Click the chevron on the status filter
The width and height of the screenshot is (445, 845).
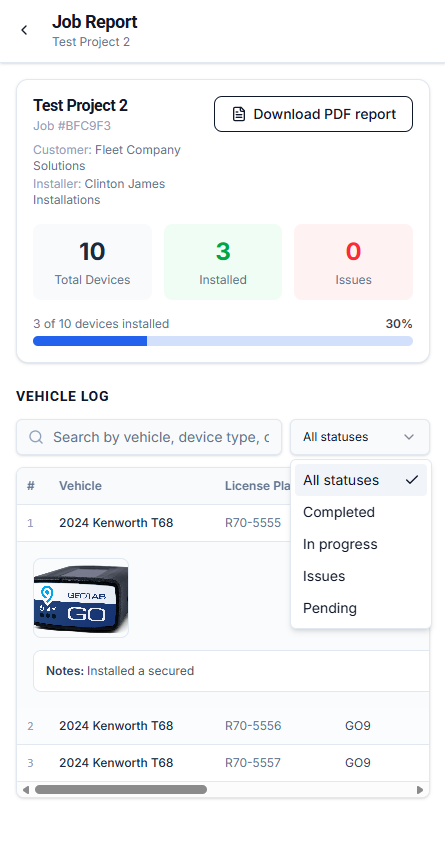(409, 437)
